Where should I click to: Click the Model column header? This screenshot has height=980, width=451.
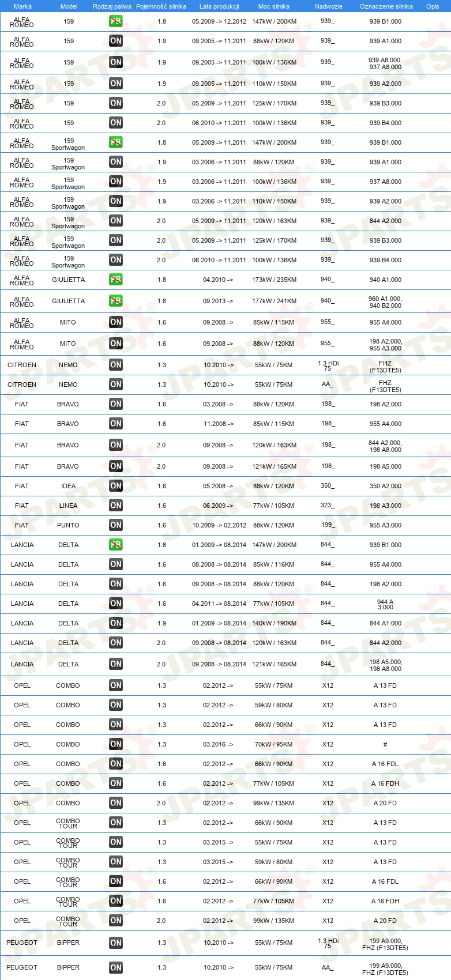point(69,6)
